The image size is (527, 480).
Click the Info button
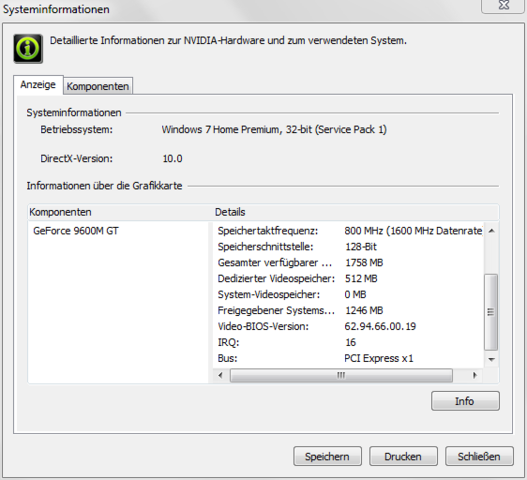[465, 401]
